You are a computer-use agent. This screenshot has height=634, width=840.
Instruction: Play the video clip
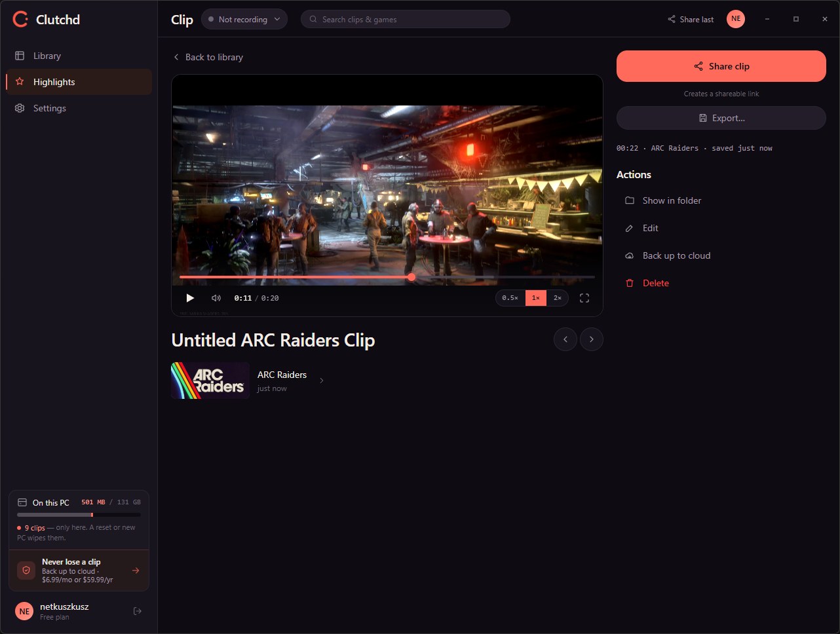190,298
